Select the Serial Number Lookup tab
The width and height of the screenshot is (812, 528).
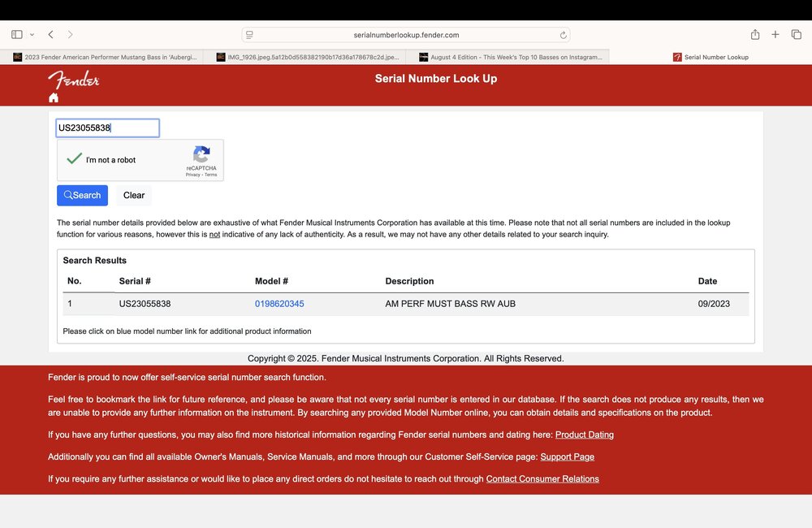(710, 57)
